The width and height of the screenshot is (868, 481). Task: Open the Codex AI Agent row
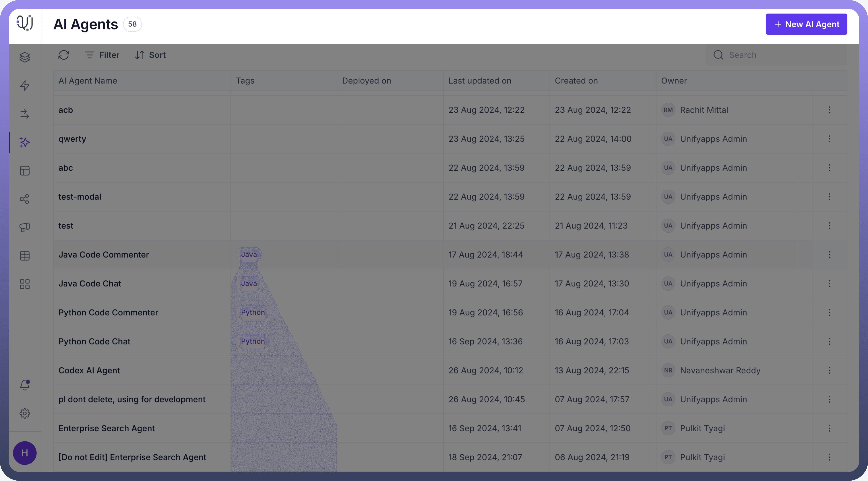coord(89,371)
